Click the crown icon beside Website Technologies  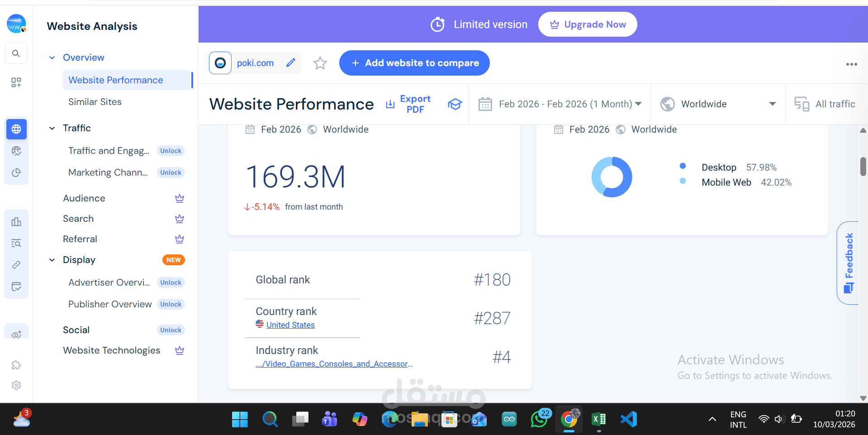pyautogui.click(x=180, y=350)
